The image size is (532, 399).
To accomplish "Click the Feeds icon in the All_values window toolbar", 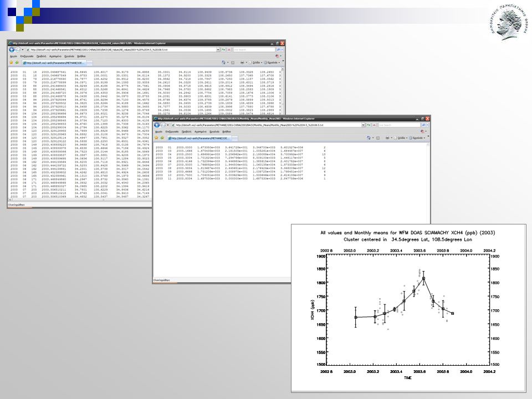I will point(233,63).
